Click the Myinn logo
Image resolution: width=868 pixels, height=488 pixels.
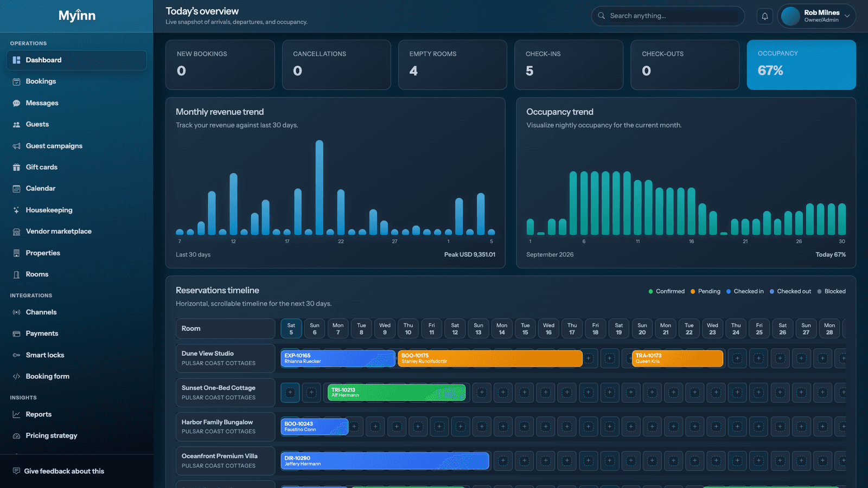coord(77,16)
